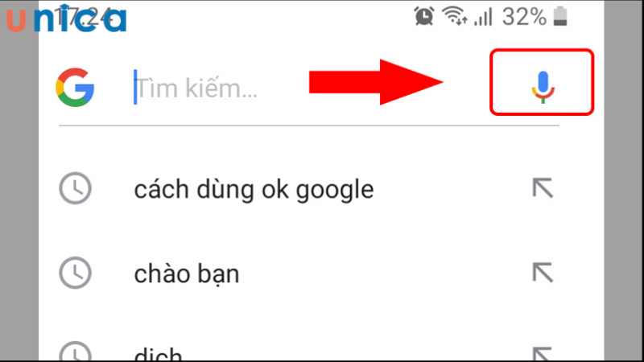This screenshot has width=644, height=362.
Task: Insert "cách dùng ok google" via arrow icon
Action: 543,188
